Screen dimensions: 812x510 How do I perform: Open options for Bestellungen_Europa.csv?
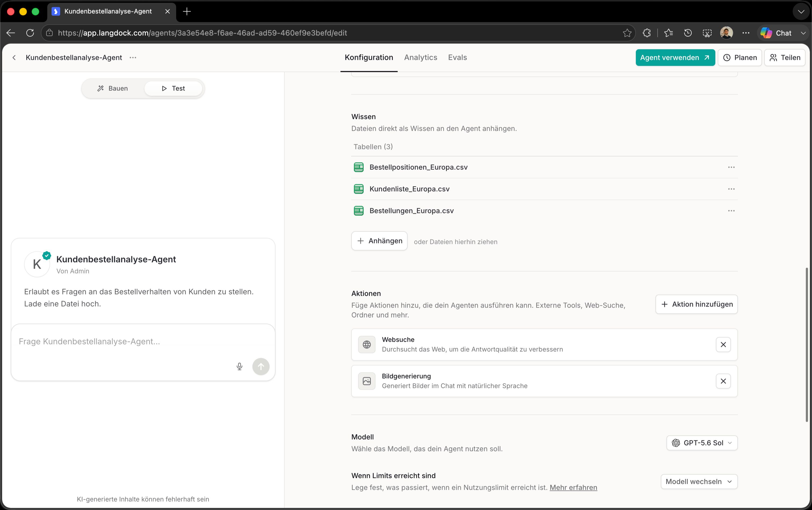tap(731, 211)
